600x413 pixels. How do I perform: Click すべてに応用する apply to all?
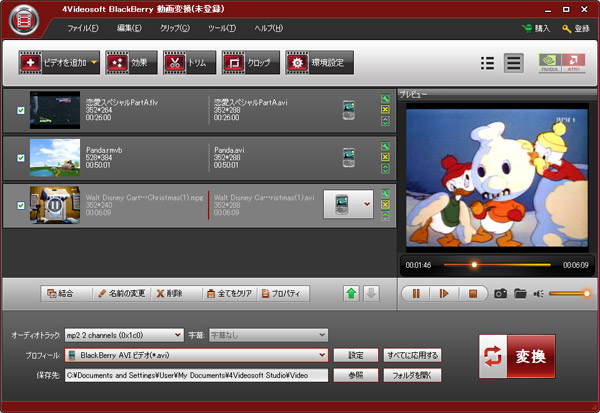click(x=412, y=355)
